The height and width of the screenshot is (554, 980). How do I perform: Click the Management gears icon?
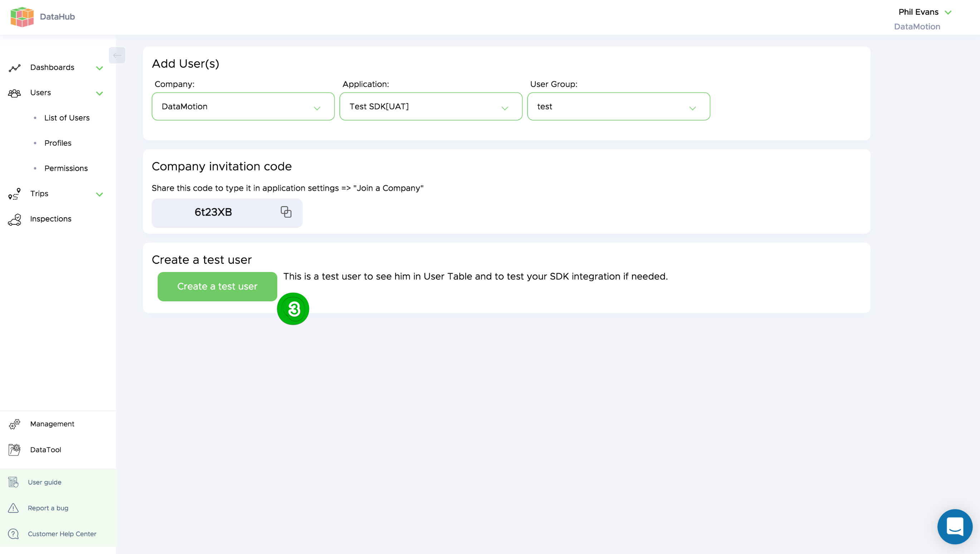(14, 424)
